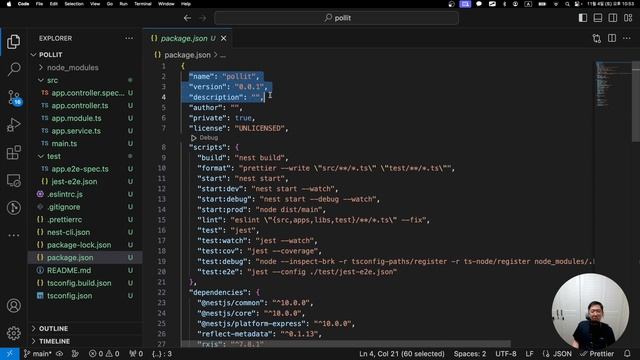Navigate forward with the right arrow
The image size is (640, 360).
(x=203, y=18)
